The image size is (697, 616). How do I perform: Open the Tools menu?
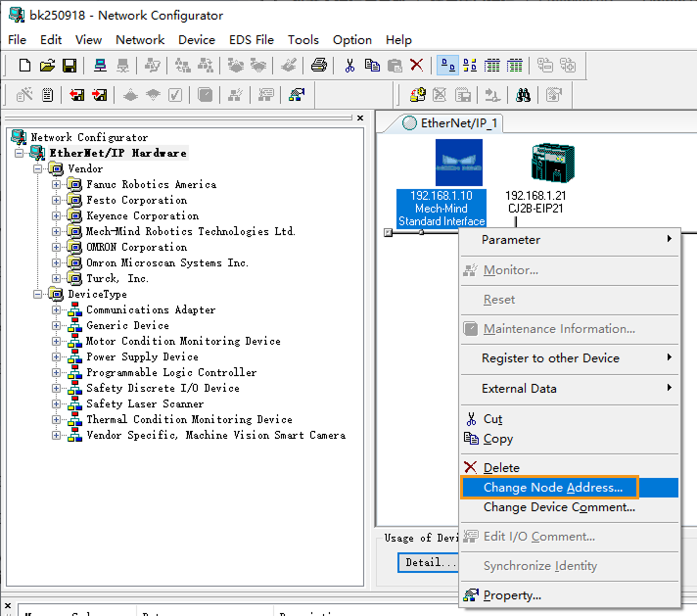click(x=303, y=39)
